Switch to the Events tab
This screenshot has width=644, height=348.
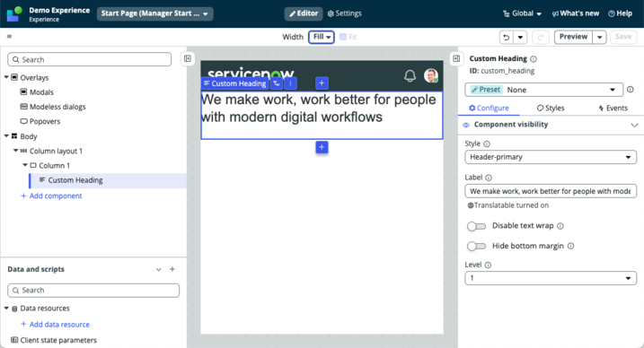click(613, 108)
